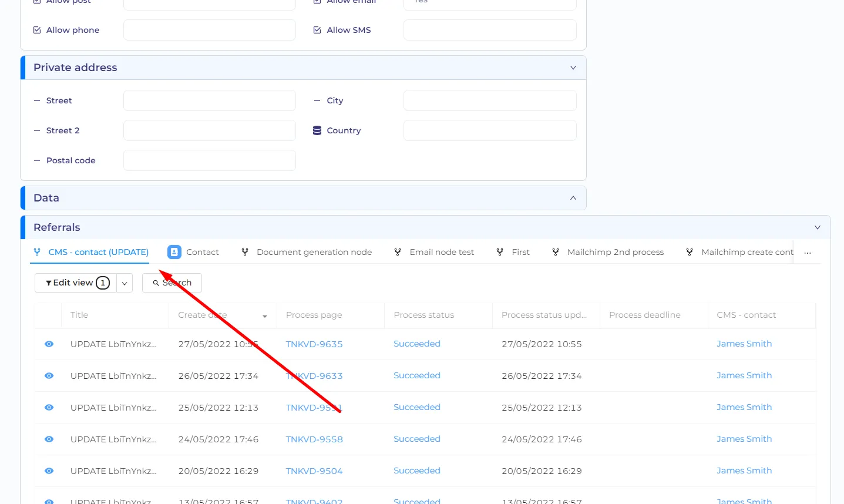Open the Edit view dropdown arrow
The width and height of the screenshot is (844, 504).
125,283
